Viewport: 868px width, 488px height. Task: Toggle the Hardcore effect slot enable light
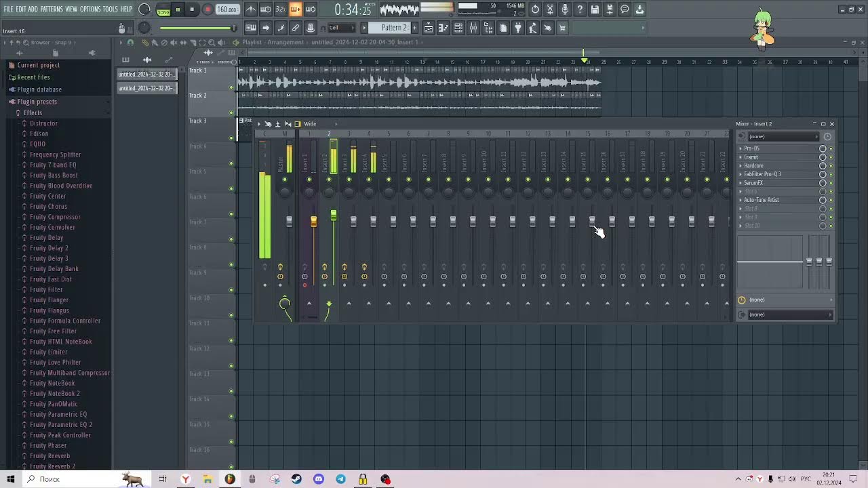[831, 166]
